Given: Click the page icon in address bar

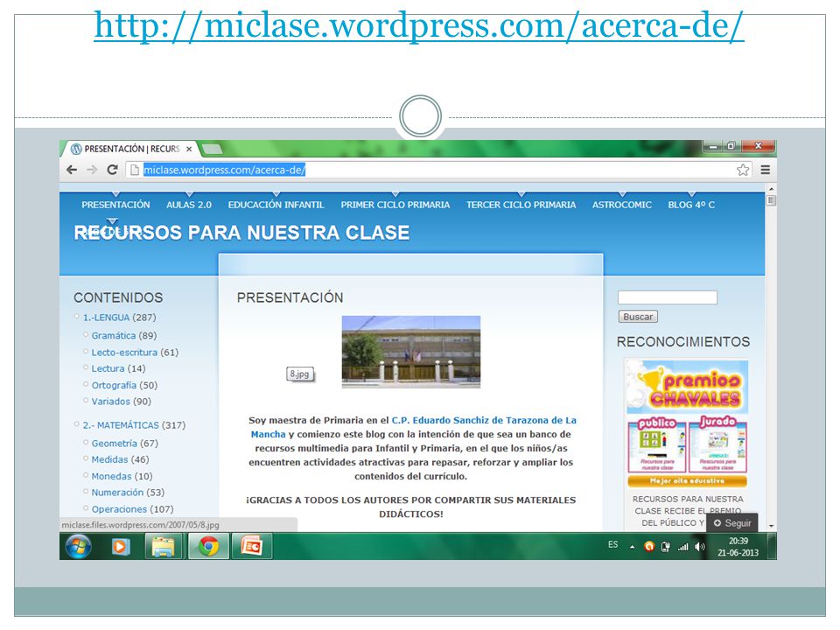Looking at the screenshot, I should coord(135,170).
